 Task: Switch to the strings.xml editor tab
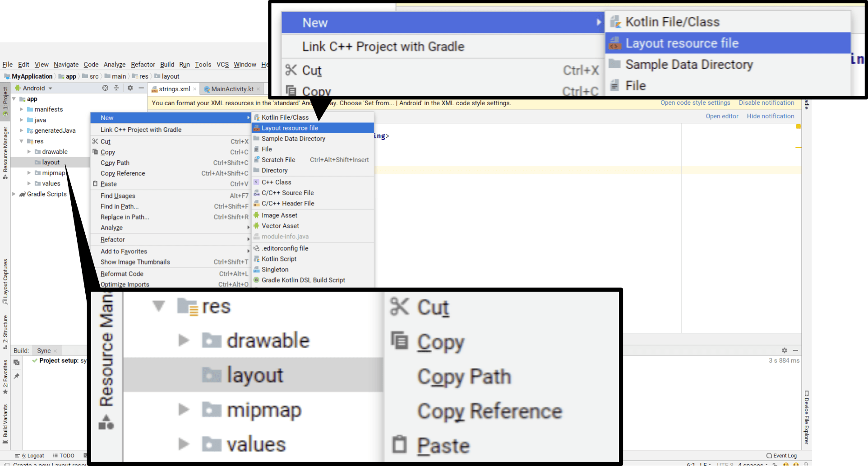[174, 89]
